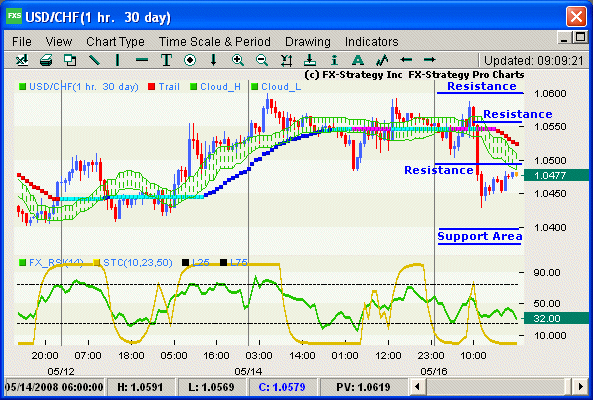
Task: Select the vertical line drawing tool
Action: (x=118, y=60)
